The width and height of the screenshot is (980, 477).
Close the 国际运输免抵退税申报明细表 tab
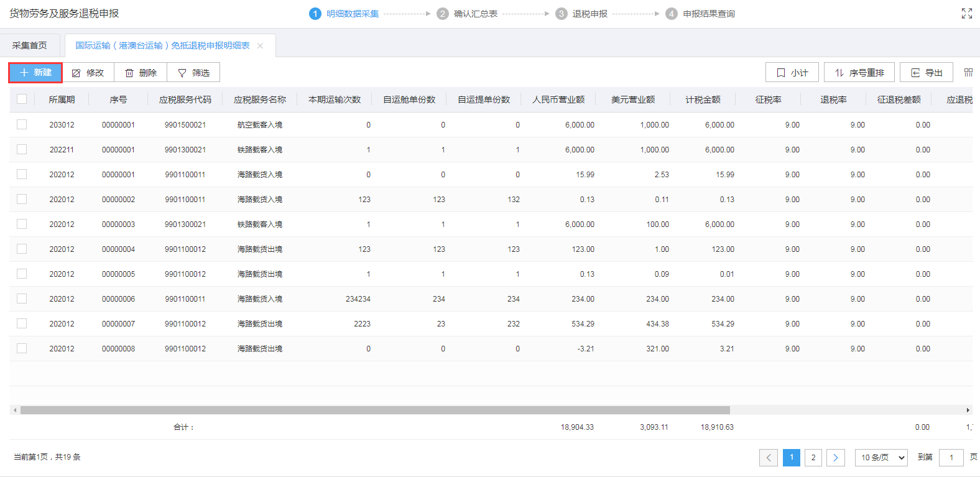tap(261, 46)
